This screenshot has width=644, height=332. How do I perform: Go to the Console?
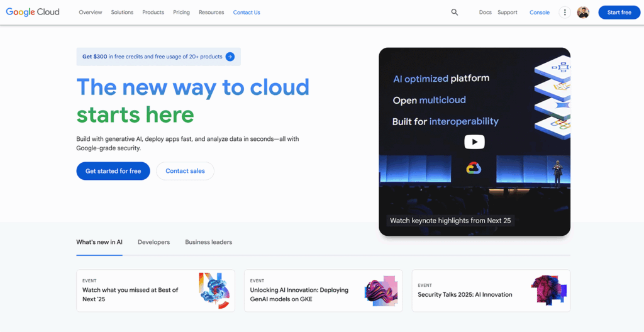[x=539, y=13]
